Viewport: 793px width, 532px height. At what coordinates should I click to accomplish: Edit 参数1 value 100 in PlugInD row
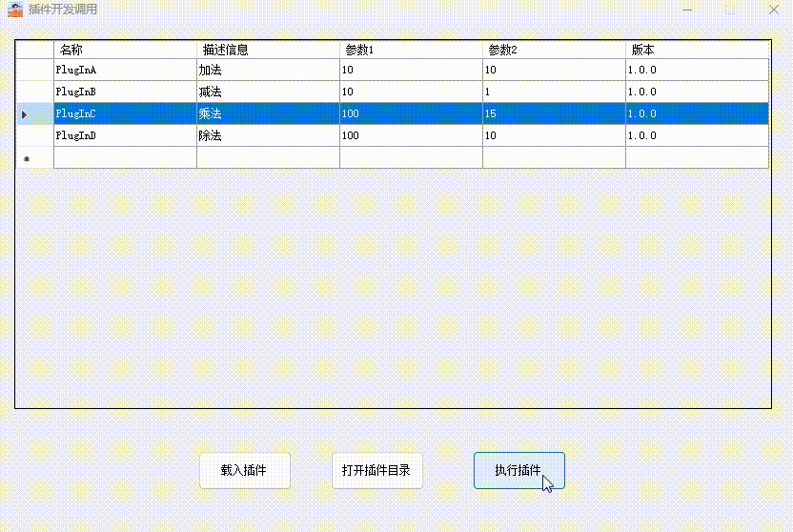click(x=411, y=135)
